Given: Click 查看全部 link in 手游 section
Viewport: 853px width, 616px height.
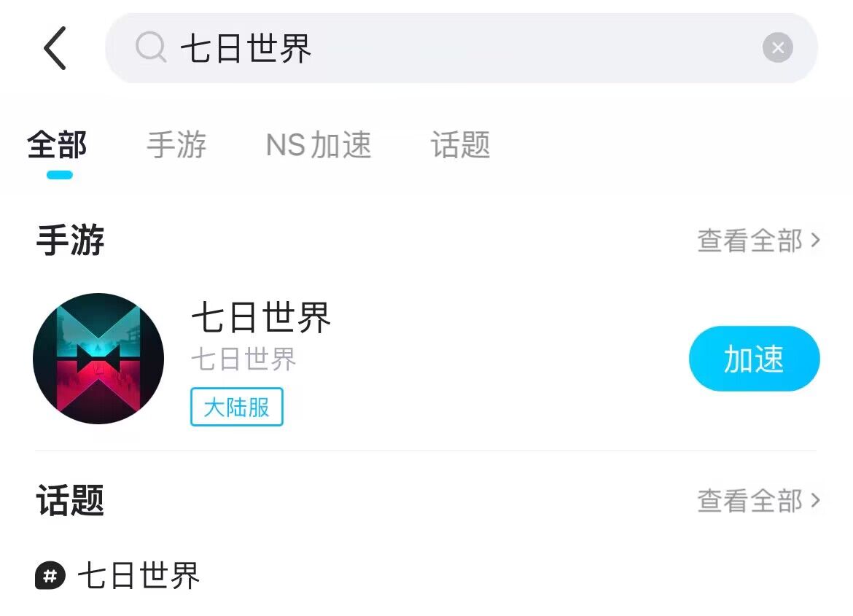Looking at the screenshot, I should [749, 241].
